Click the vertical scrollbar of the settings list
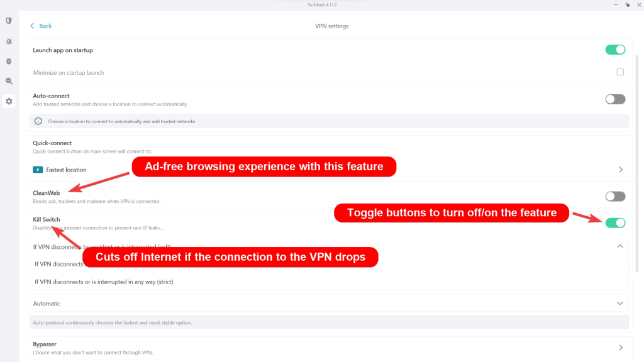 pyautogui.click(x=637, y=163)
